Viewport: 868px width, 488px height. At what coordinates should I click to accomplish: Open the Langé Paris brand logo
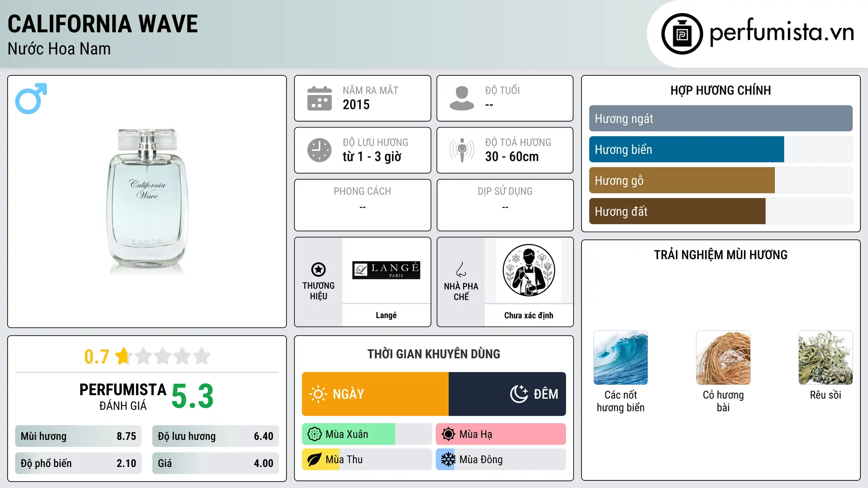click(386, 270)
